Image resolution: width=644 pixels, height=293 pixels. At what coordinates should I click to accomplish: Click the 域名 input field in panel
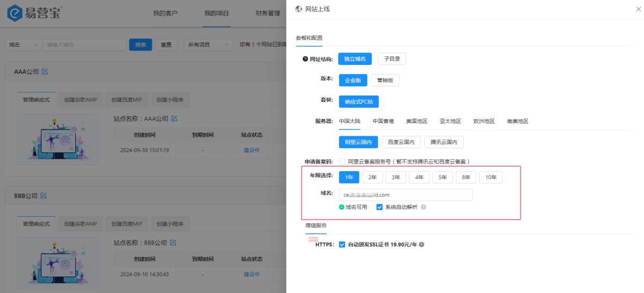(x=405, y=195)
